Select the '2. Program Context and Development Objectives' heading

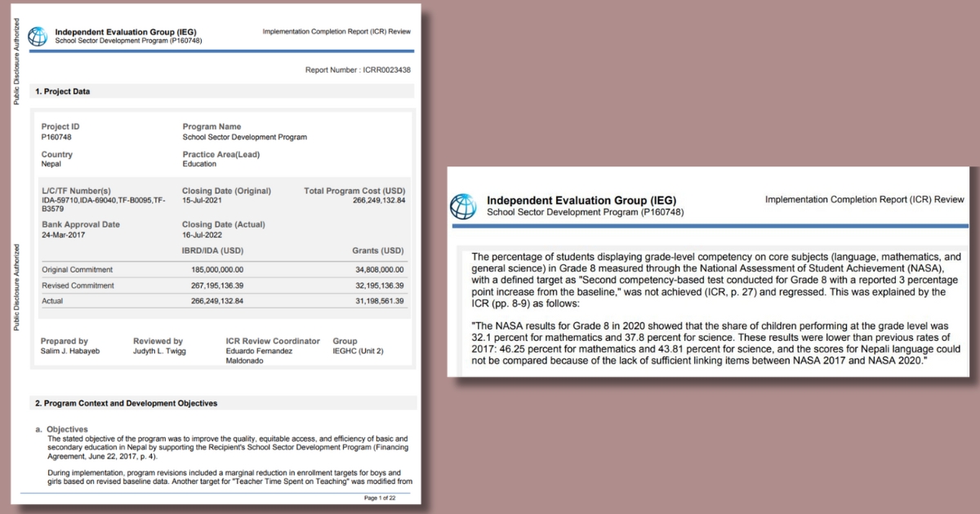pyautogui.click(x=126, y=403)
